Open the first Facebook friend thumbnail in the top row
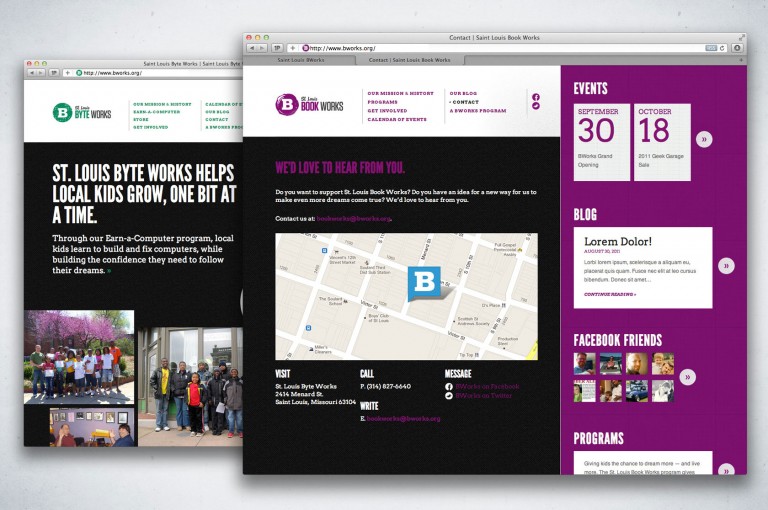Screen dimensions: 768x510 point(585,364)
